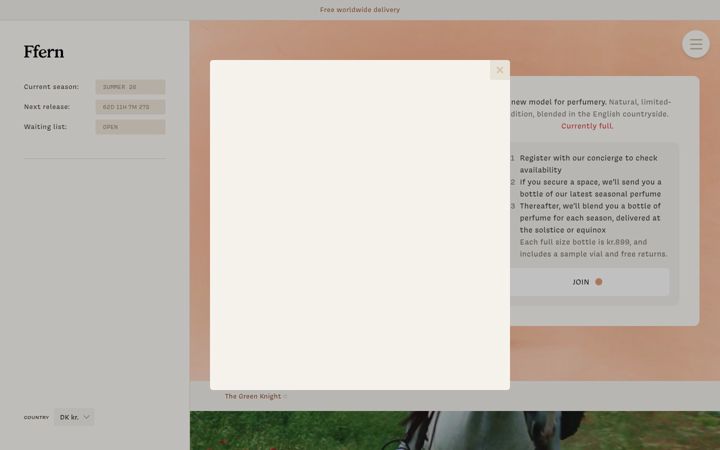Click the JOIN button
The width and height of the screenshot is (720, 450).
(x=589, y=282)
